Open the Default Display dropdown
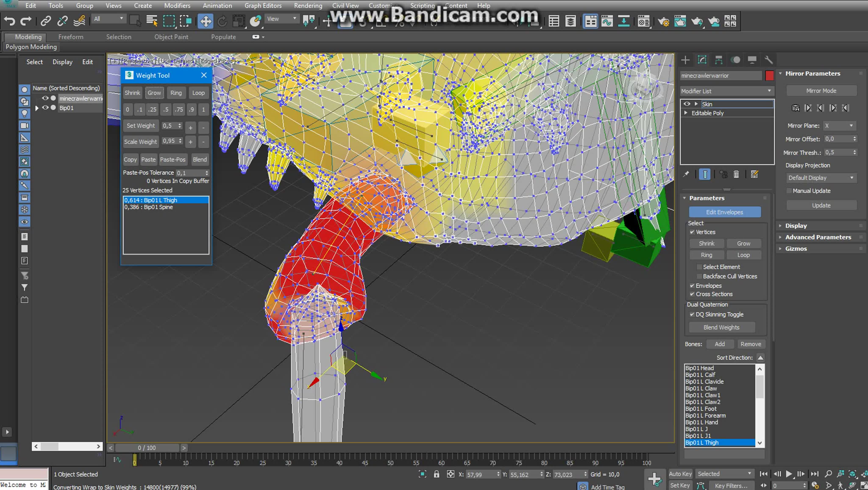Viewport: 868px width, 490px height. coord(821,177)
